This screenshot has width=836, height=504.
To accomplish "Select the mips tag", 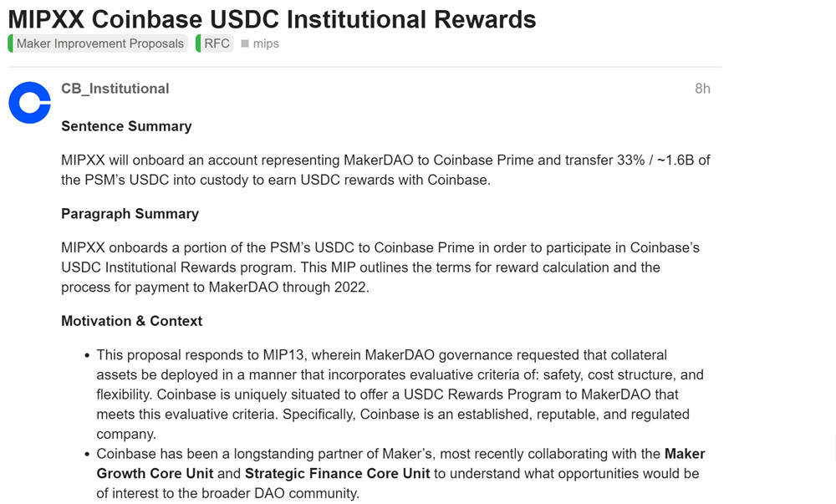I will pos(266,43).
